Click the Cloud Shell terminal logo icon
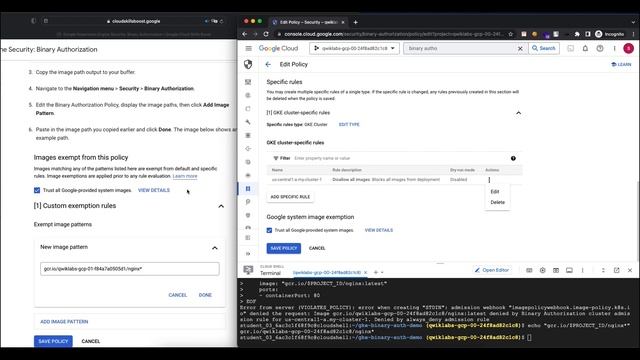Viewport: 640px width, 360px height. (x=248, y=270)
